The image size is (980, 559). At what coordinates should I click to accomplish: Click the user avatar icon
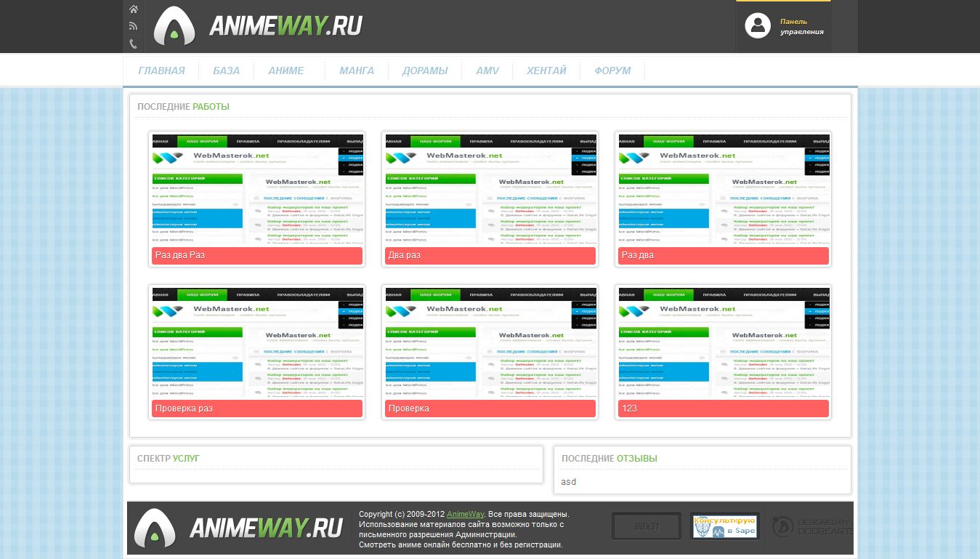[757, 26]
